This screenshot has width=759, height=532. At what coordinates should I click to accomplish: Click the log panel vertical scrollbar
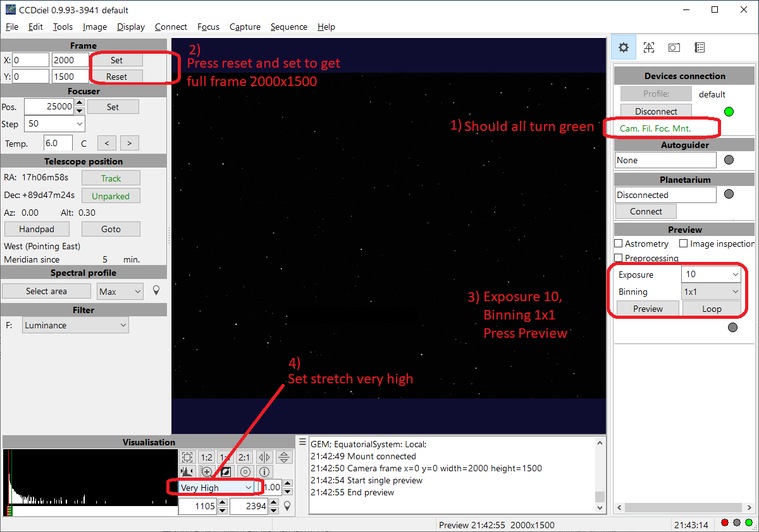coord(600,474)
